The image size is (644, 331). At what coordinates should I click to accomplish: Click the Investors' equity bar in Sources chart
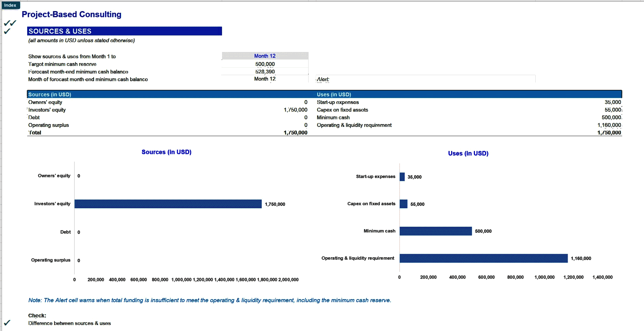[x=168, y=204]
